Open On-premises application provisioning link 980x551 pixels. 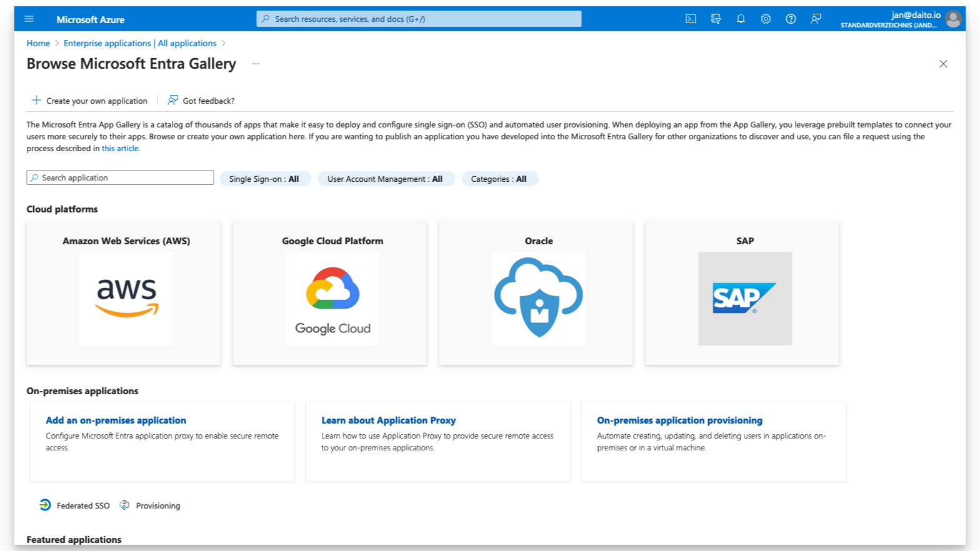coord(679,420)
